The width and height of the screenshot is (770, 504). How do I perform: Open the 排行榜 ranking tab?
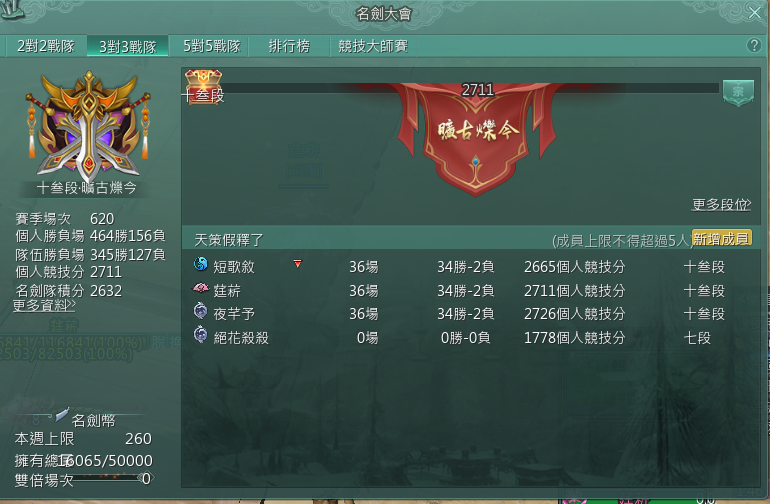289,46
